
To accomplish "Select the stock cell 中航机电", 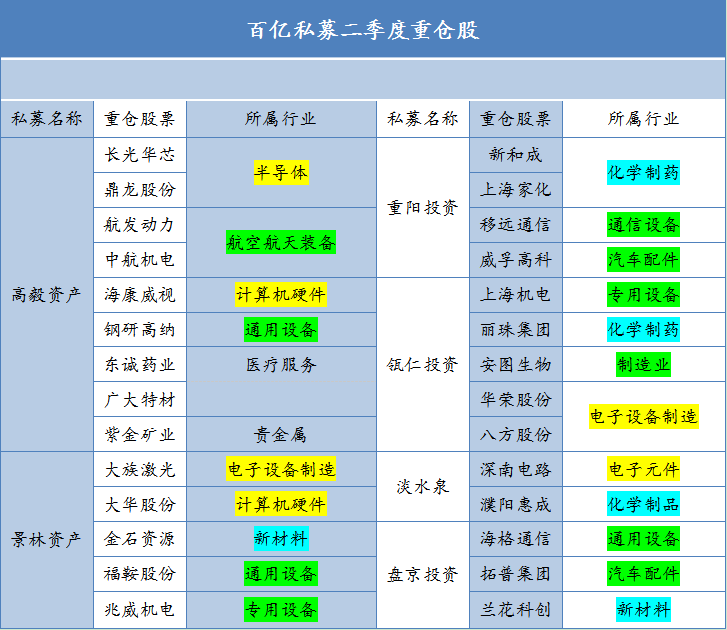I will (140, 260).
